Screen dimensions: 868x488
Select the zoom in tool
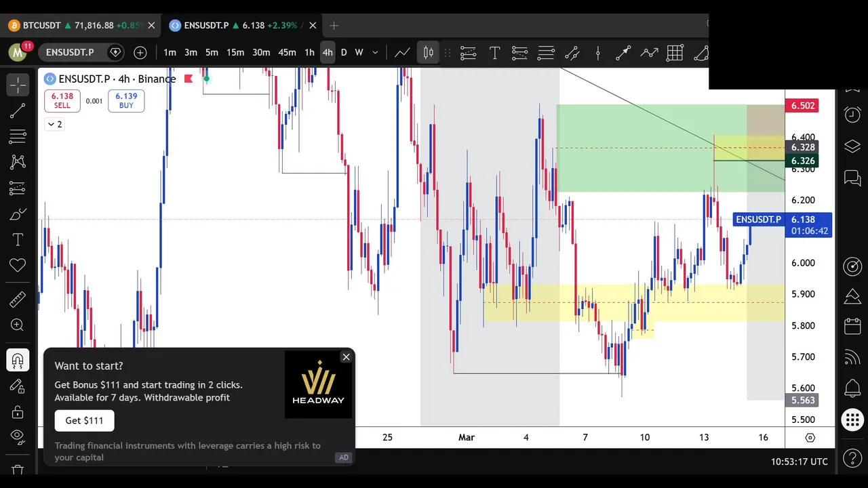point(18,325)
